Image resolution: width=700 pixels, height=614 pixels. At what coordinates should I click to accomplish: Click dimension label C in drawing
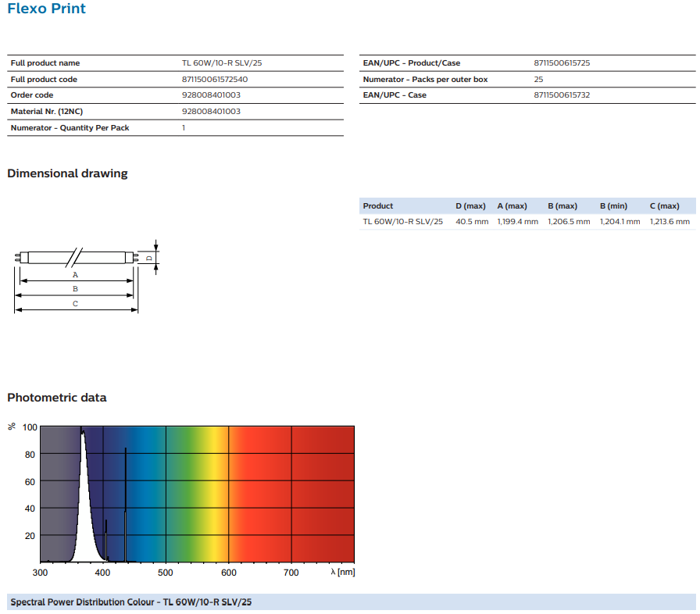tap(75, 304)
